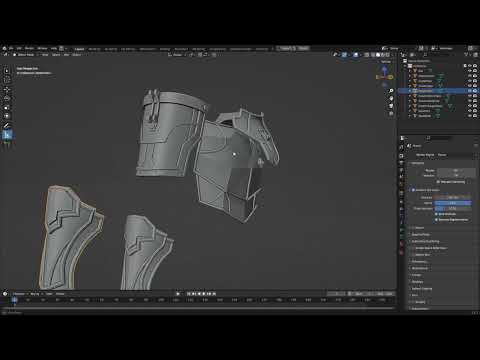Select the Scale tool in the toolbar

[7, 107]
